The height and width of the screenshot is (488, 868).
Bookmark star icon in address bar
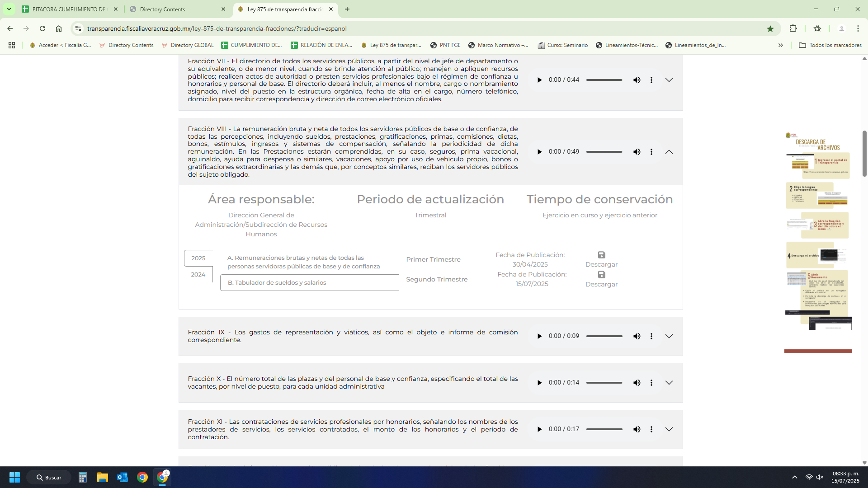770,28
